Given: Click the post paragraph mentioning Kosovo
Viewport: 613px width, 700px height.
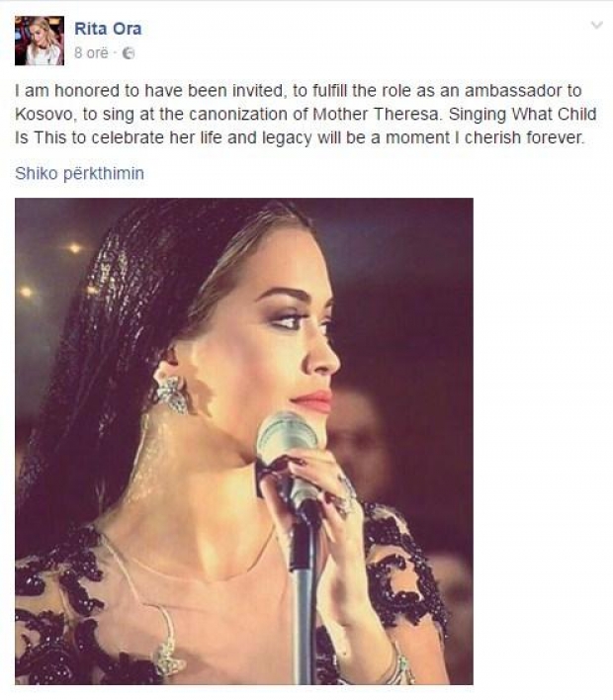Looking at the screenshot, I should (x=306, y=115).
